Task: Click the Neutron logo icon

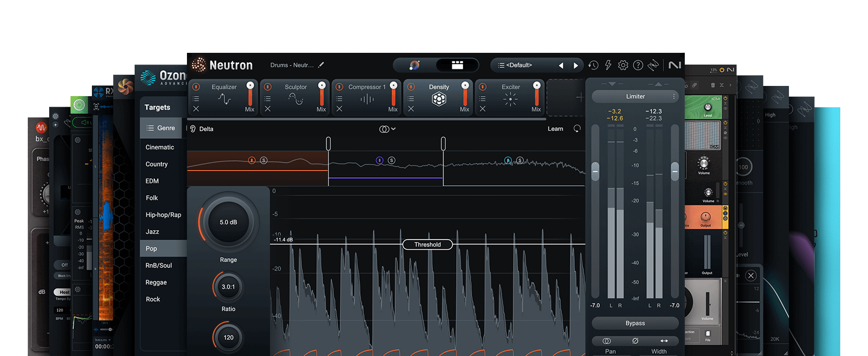Action: (x=199, y=65)
